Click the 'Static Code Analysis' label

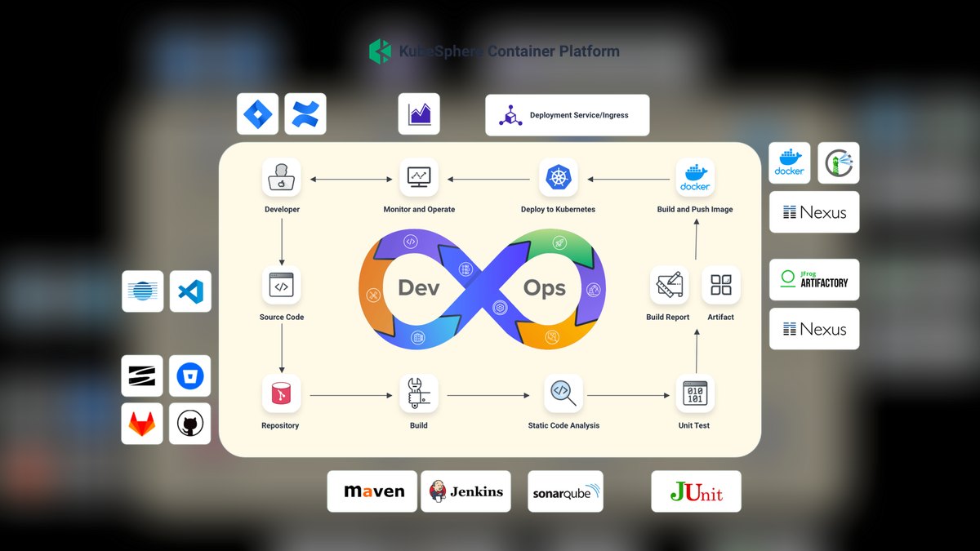[563, 425]
